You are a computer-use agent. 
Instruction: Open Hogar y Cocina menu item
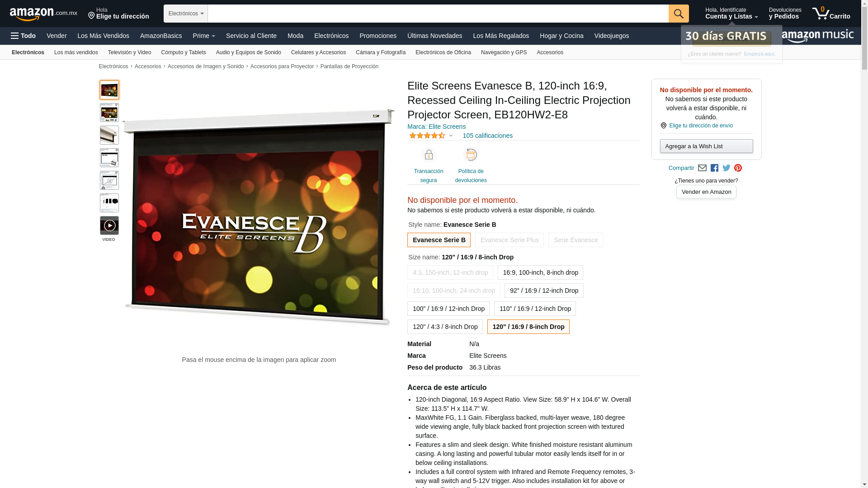(x=561, y=36)
